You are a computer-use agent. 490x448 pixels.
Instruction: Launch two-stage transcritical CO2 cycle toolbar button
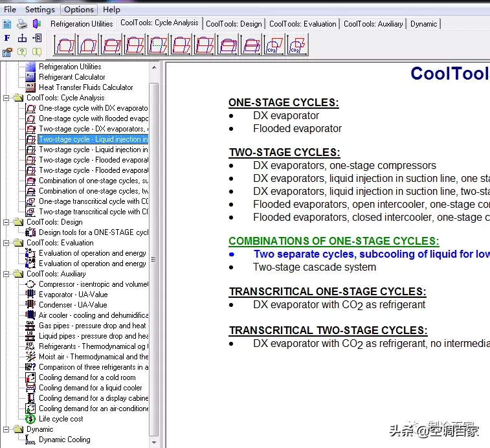pyautogui.click(x=298, y=45)
